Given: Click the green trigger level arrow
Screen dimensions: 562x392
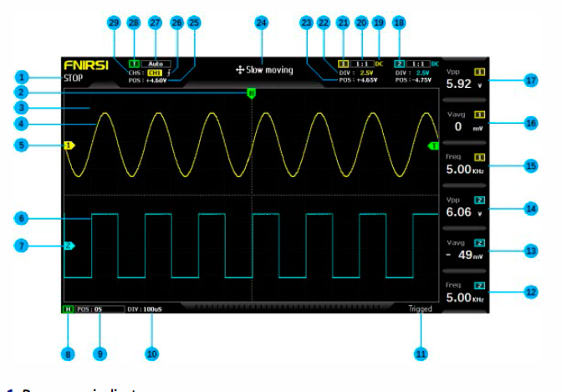Looking at the screenshot, I should click(x=433, y=145).
